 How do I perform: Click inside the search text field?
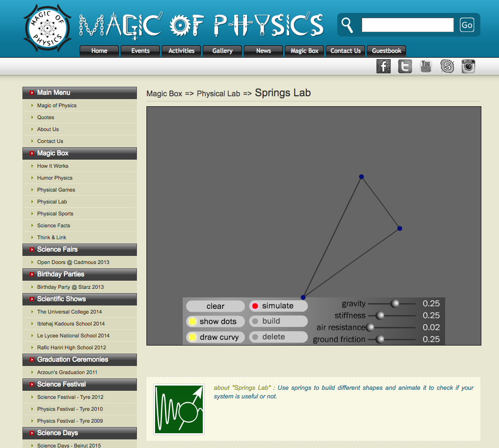(x=407, y=25)
